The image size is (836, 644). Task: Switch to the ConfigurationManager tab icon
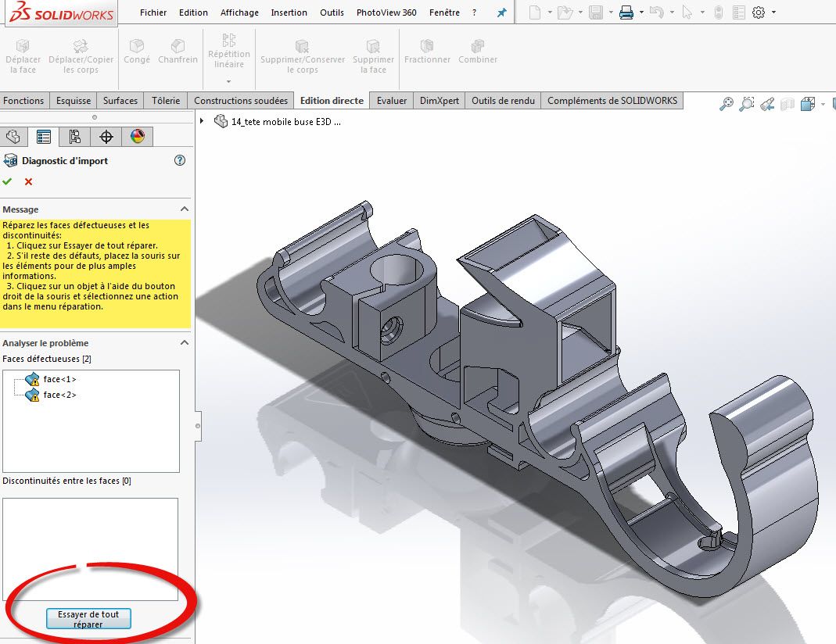75,137
